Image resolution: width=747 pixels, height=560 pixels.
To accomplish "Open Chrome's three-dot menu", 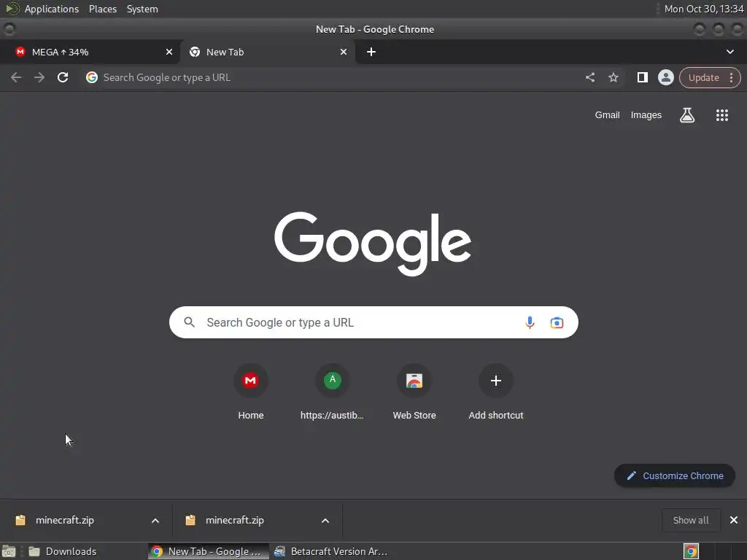I will pos(731,77).
